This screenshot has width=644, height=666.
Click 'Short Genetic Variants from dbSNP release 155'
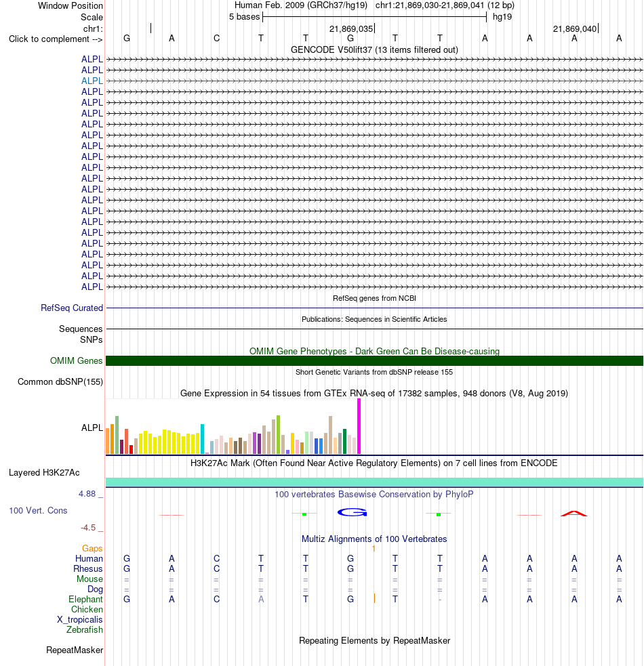[374, 372]
